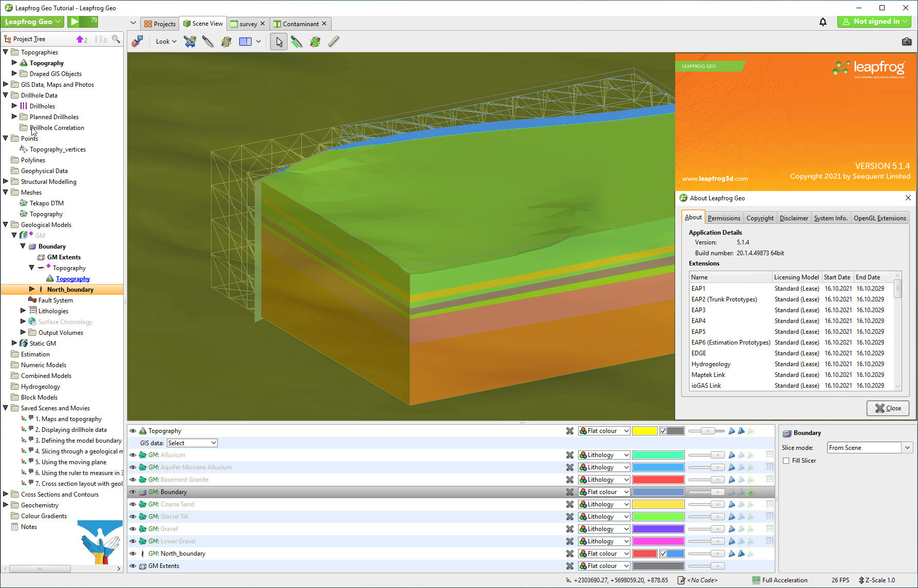This screenshot has width=918, height=588.
Task: Expand the Lithologies tree node
Action: point(23,311)
